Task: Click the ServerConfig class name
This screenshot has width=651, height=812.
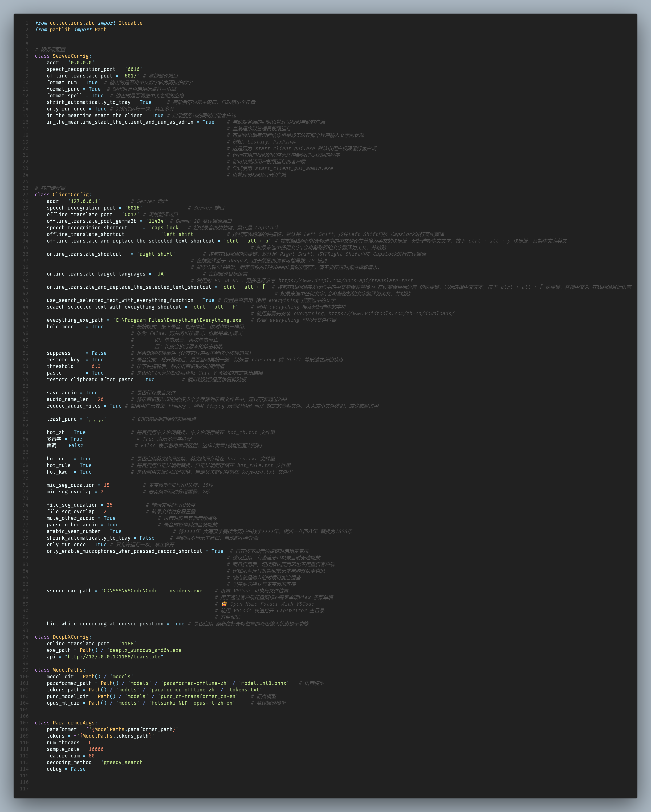Action: pyautogui.click(x=70, y=56)
